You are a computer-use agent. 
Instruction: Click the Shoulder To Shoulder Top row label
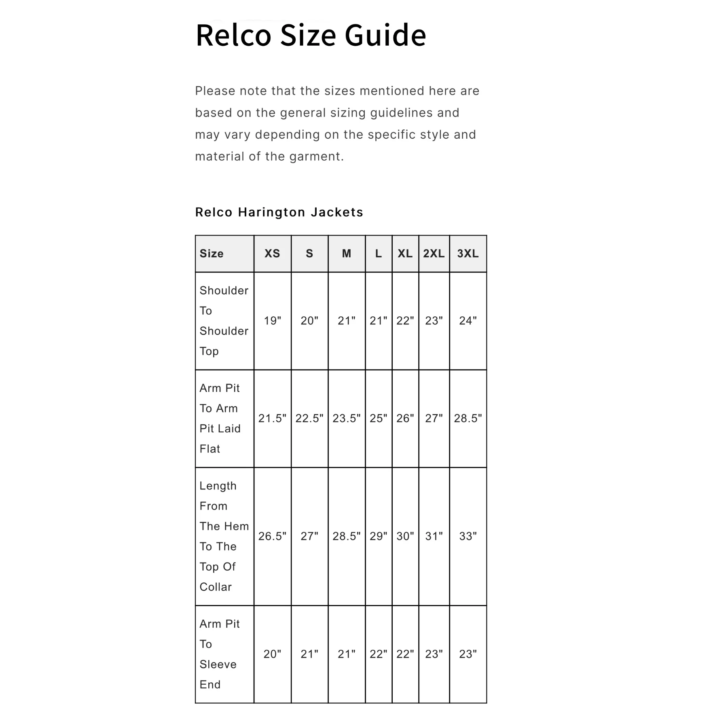[224, 321]
